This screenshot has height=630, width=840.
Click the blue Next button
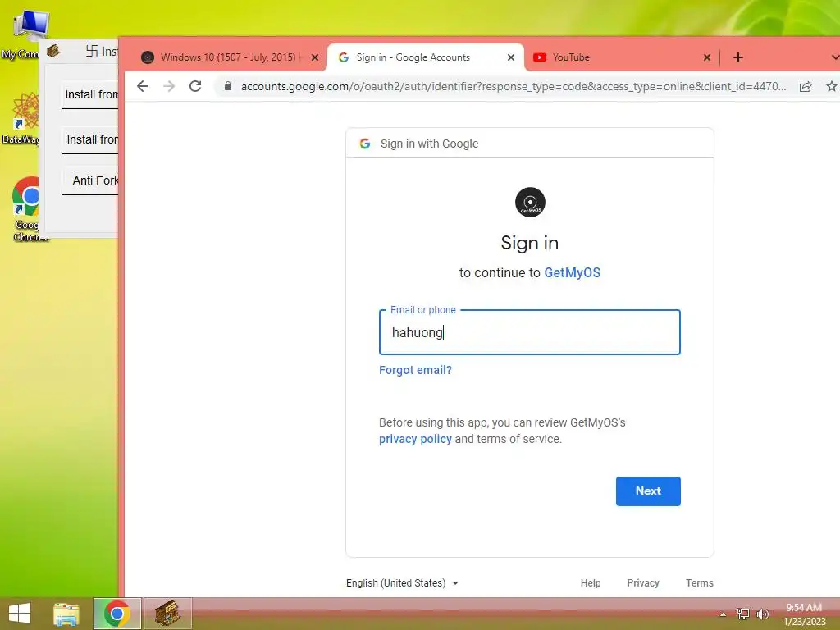[648, 491]
